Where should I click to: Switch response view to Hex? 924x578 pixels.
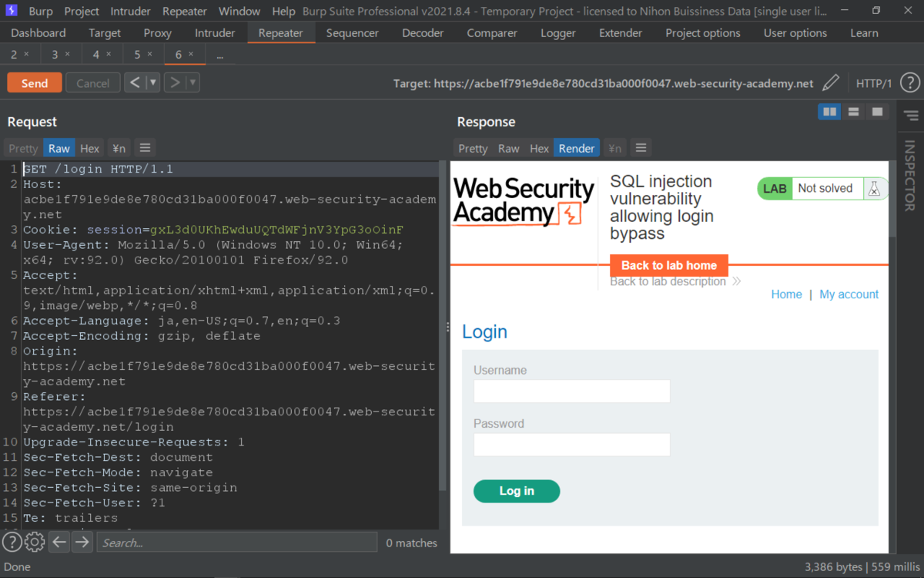(540, 148)
